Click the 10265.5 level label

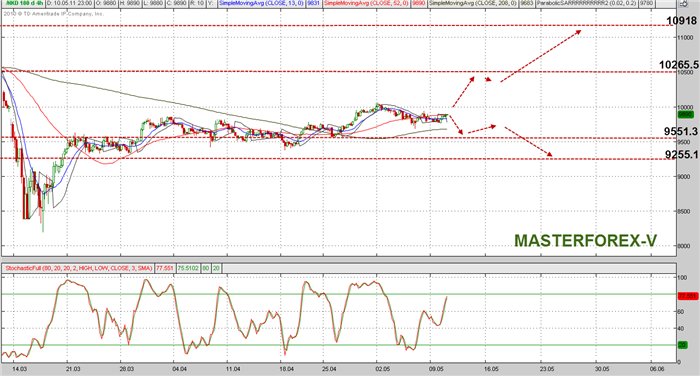(679, 65)
